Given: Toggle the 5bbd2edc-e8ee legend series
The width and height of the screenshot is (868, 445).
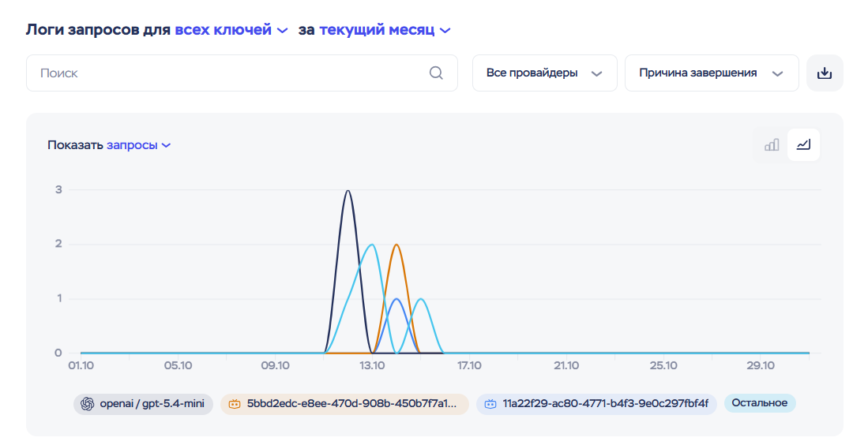Looking at the screenshot, I should [344, 404].
